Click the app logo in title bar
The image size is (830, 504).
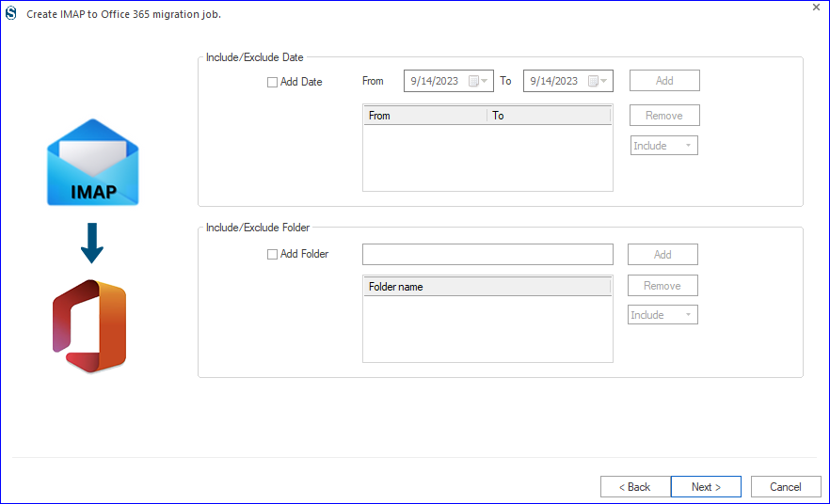pyautogui.click(x=11, y=13)
